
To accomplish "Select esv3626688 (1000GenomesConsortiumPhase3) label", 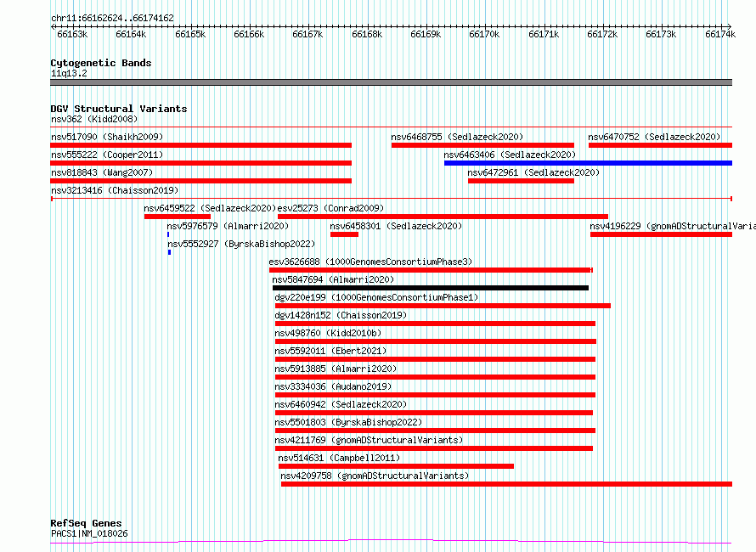I will 370,262.
